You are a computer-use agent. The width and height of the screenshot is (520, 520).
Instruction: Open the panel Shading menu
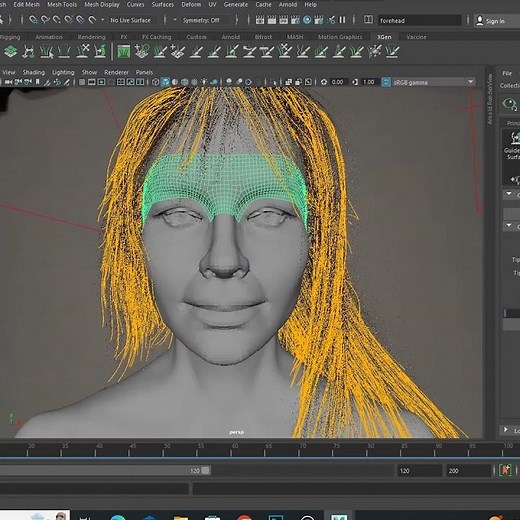click(34, 72)
